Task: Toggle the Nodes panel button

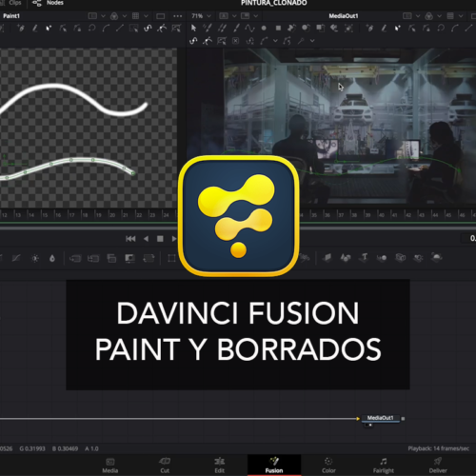Action: click(49, 3)
